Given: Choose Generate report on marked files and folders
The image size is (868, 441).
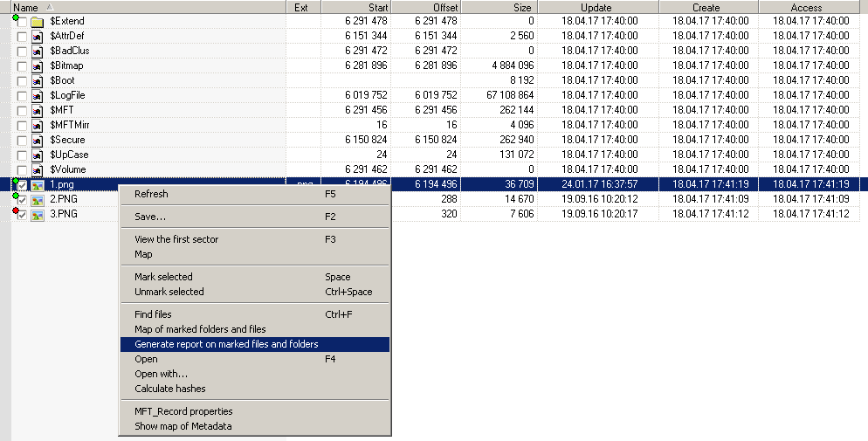Looking at the screenshot, I should (226, 344).
